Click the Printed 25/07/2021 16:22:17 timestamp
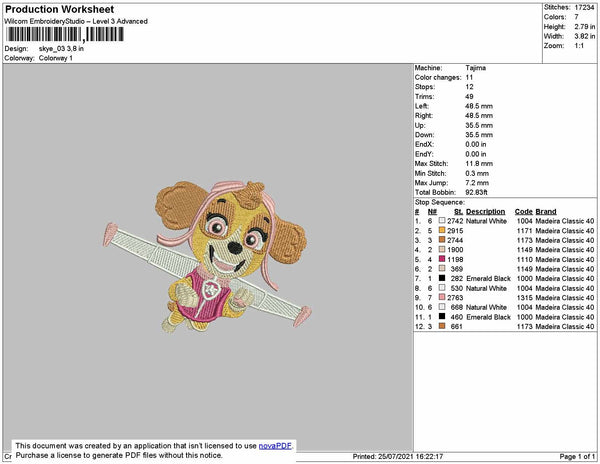This screenshot has width=600, height=464. tap(398, 456)
